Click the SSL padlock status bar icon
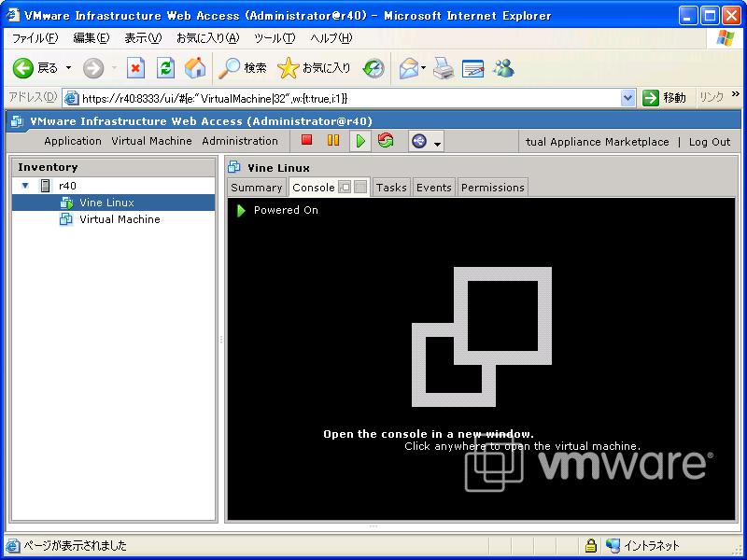The width and height of the screenshot is (747, 560). (x=591, y=545)
